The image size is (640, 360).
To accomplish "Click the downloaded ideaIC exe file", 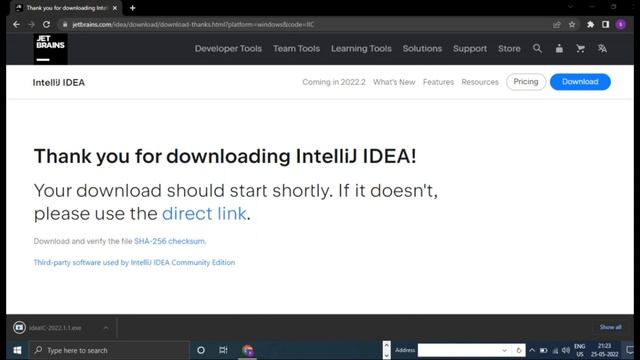I will 55,328.
